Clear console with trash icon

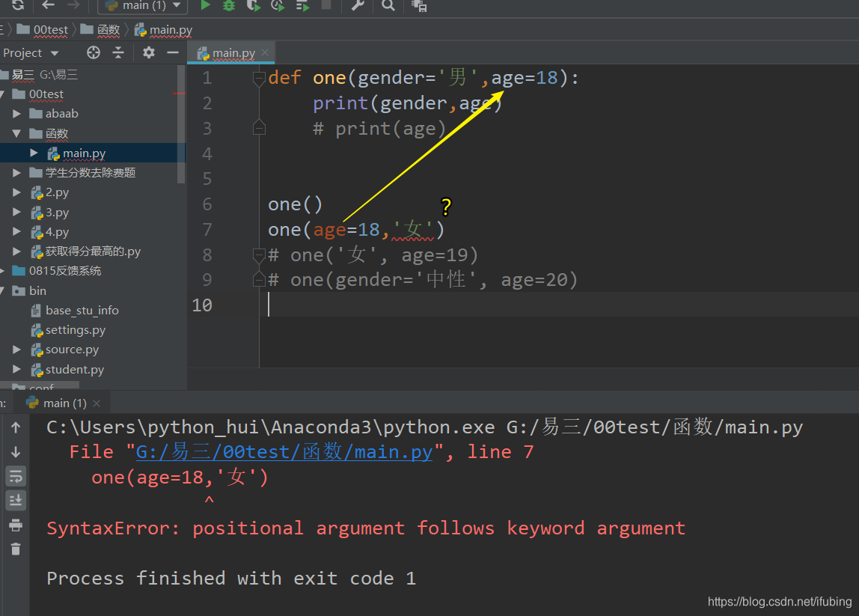(x=16, y=549)
